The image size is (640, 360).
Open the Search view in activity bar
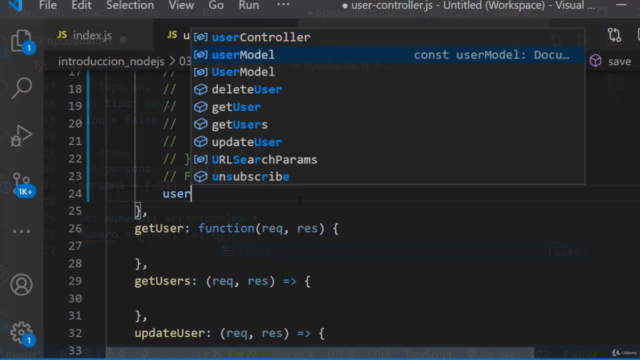coord(21,88)
